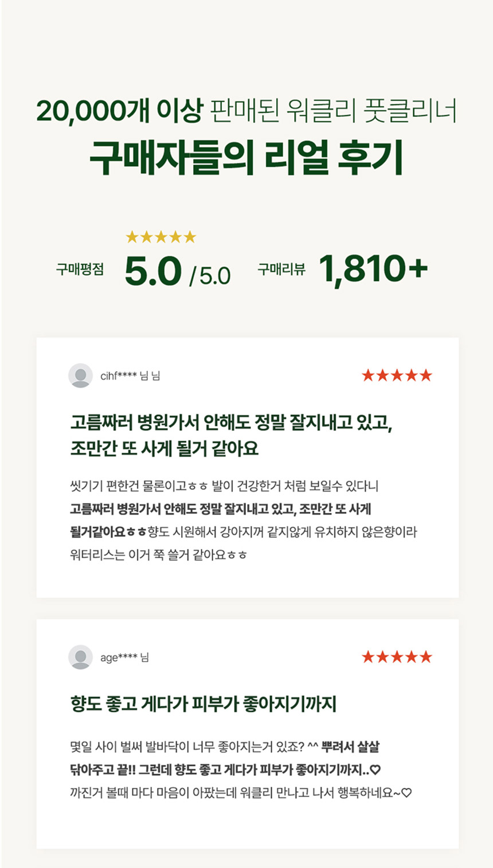Click the large 5.0 rating score
This screenshot has height=868, width=493.
click(152, 271)
